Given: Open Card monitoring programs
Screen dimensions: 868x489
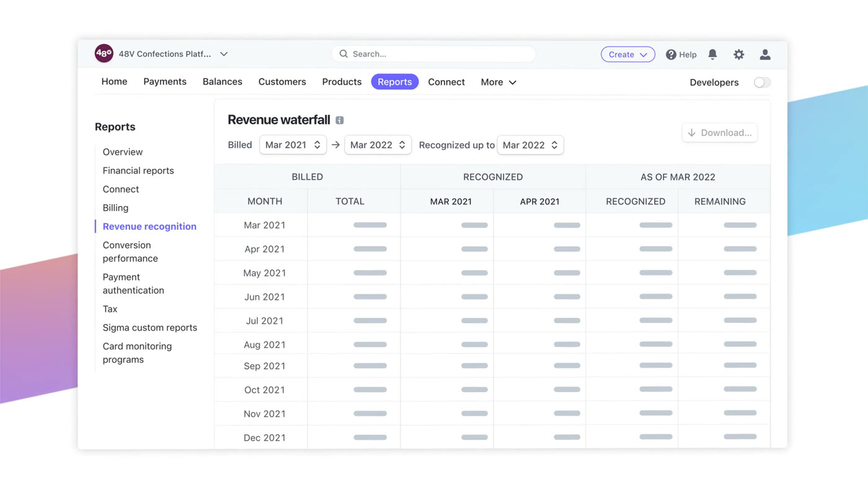Looking at the screenshot, I should click(137, 353).
